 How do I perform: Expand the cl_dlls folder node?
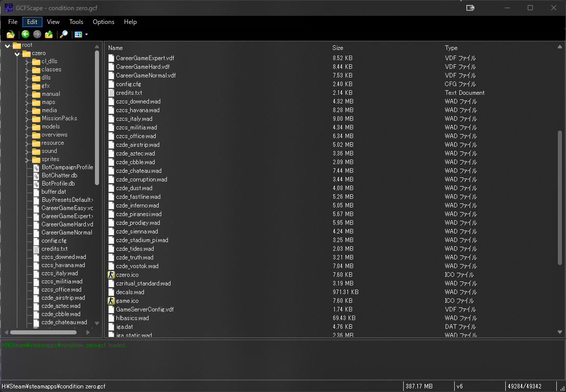click(27, 62)
